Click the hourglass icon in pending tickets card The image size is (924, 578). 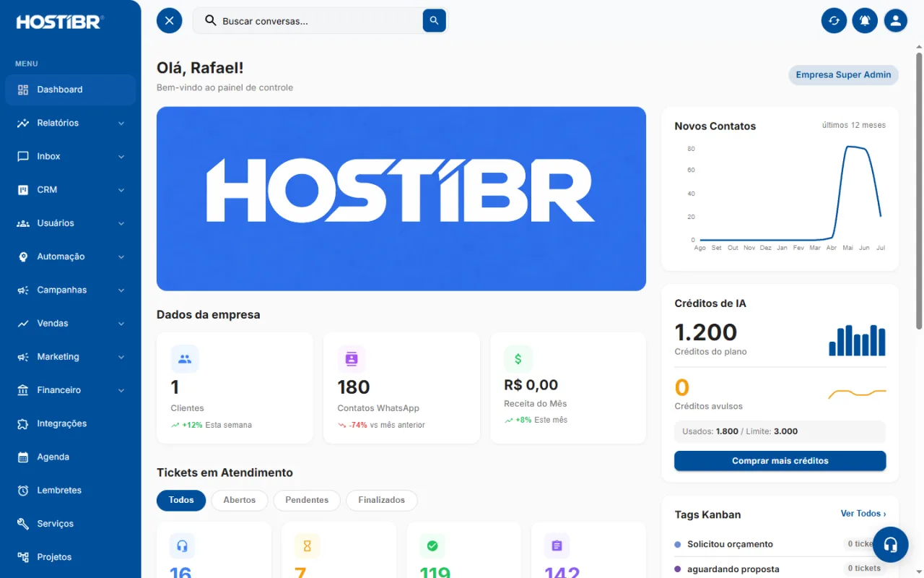[x=307, y=546]
